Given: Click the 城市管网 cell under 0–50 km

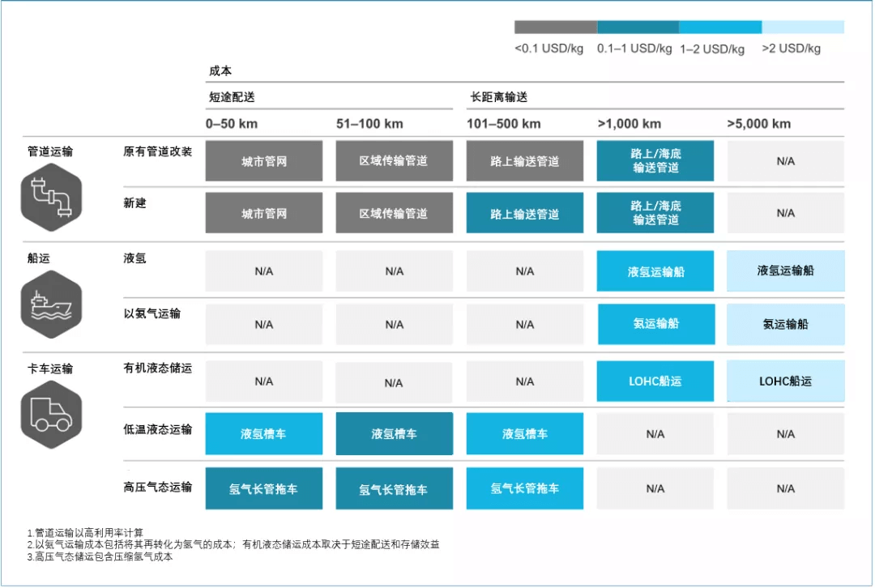Looking at the screenshot, I should point(264,160).
